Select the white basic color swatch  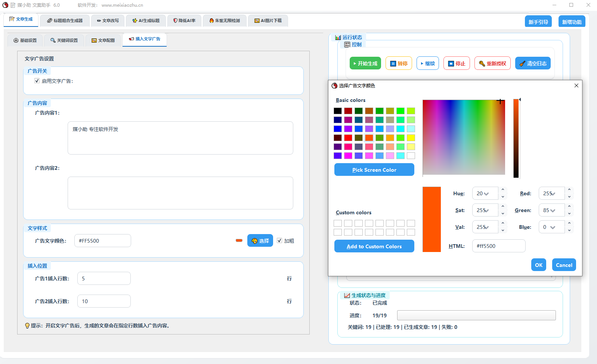[411, 156]
